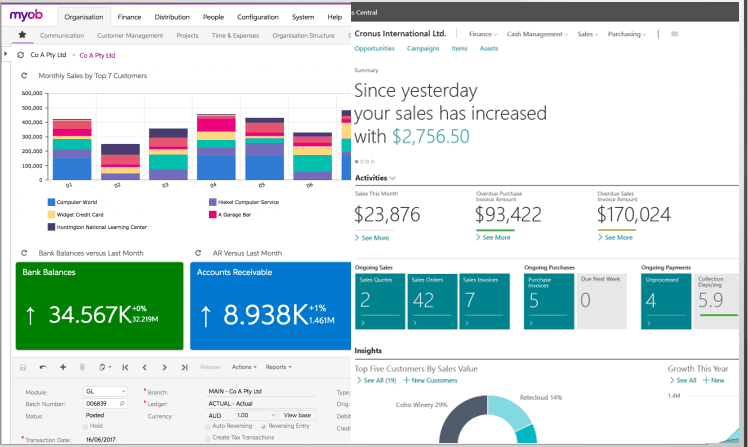This screenshot has width=748, height=447.
Task: Open the Campaigns link in Business Central
Action: [x=423, y=48]
